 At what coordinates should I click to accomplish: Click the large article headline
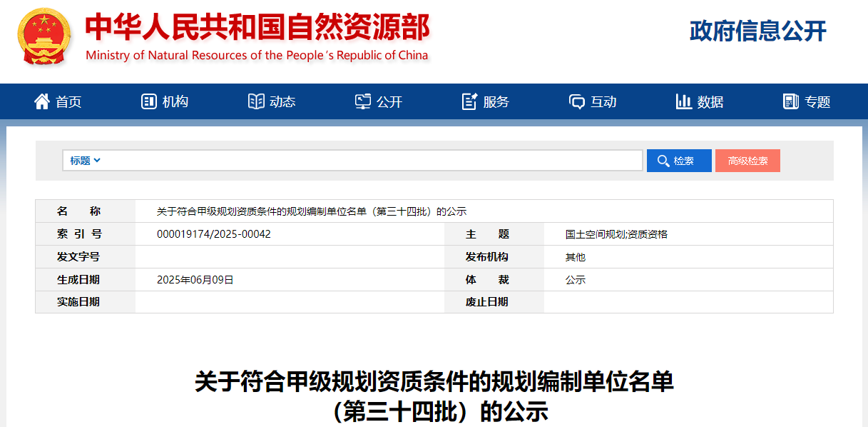tap(434, 396)
